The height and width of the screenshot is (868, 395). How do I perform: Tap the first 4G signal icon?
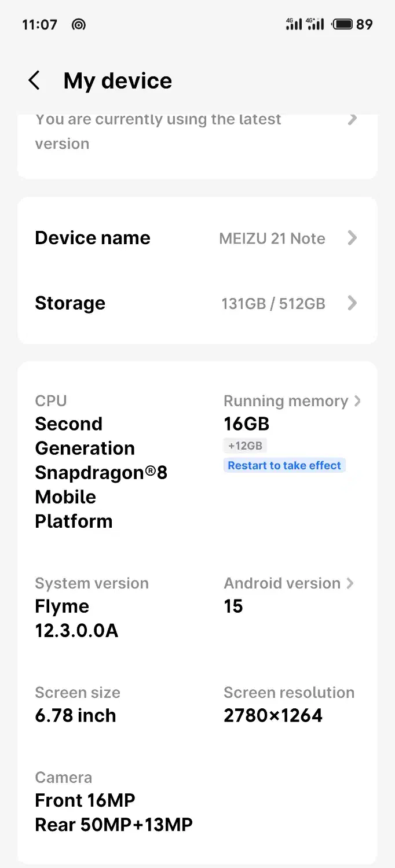[294, 24]
